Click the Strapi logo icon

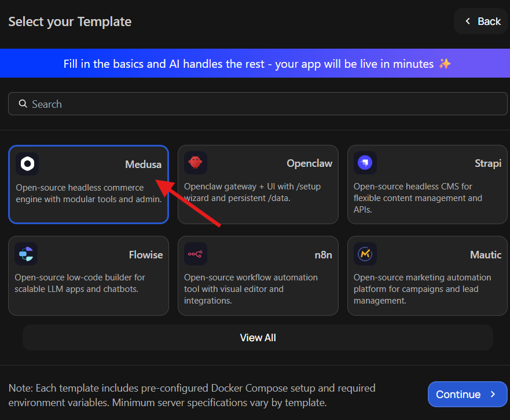pos(365,163)
